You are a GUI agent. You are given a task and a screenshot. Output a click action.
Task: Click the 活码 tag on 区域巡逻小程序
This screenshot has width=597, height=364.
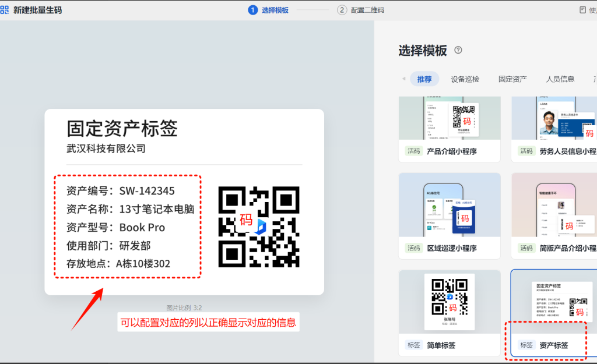click(x=413, y=248)
